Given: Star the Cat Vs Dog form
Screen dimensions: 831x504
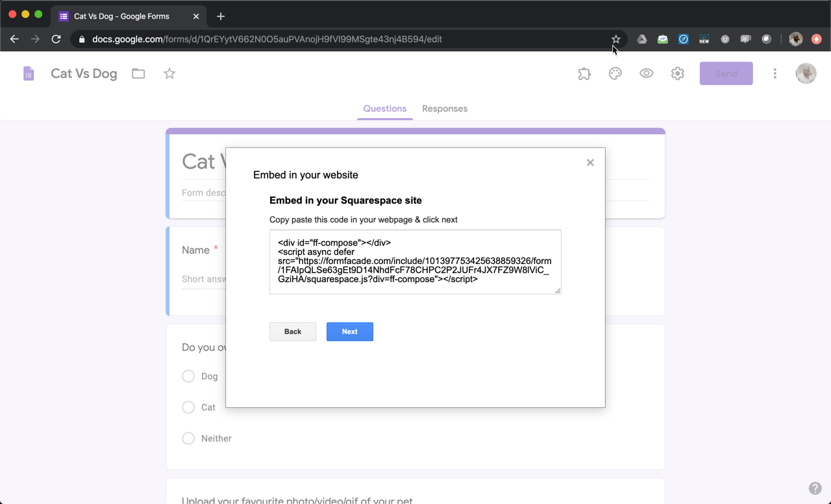Looking at the screenshot, I should [x=169, y=73].
